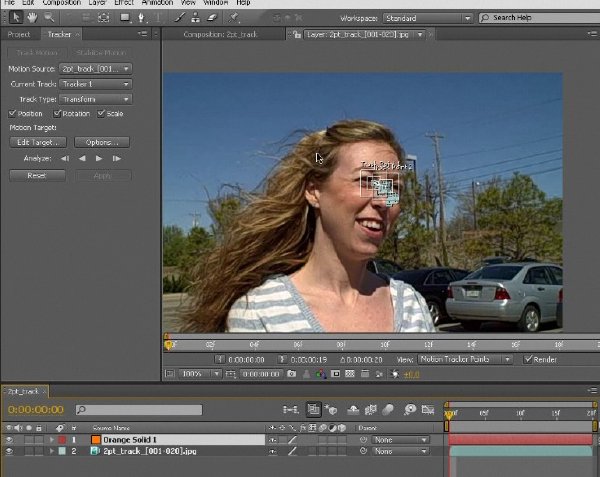
Task: Open the Window menu
Action: [216, 3]
